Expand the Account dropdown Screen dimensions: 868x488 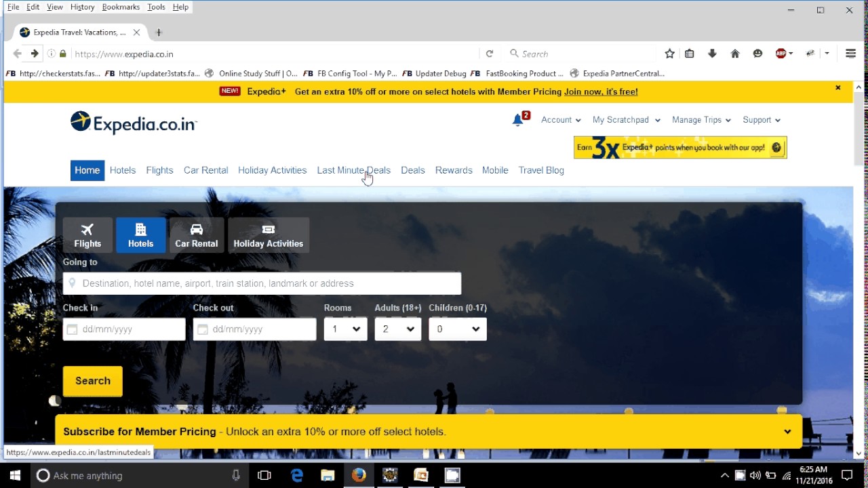point(561,120)
